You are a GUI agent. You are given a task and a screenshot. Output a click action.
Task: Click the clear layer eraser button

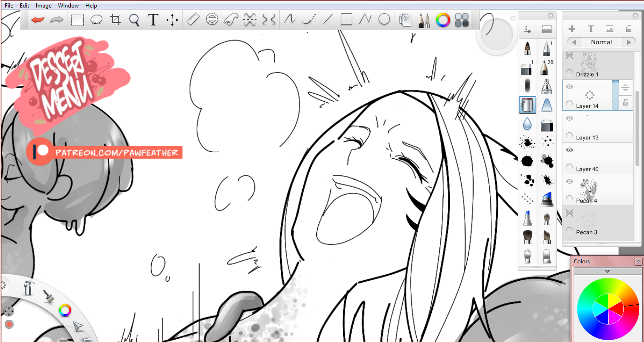click(x=628, y=29)
